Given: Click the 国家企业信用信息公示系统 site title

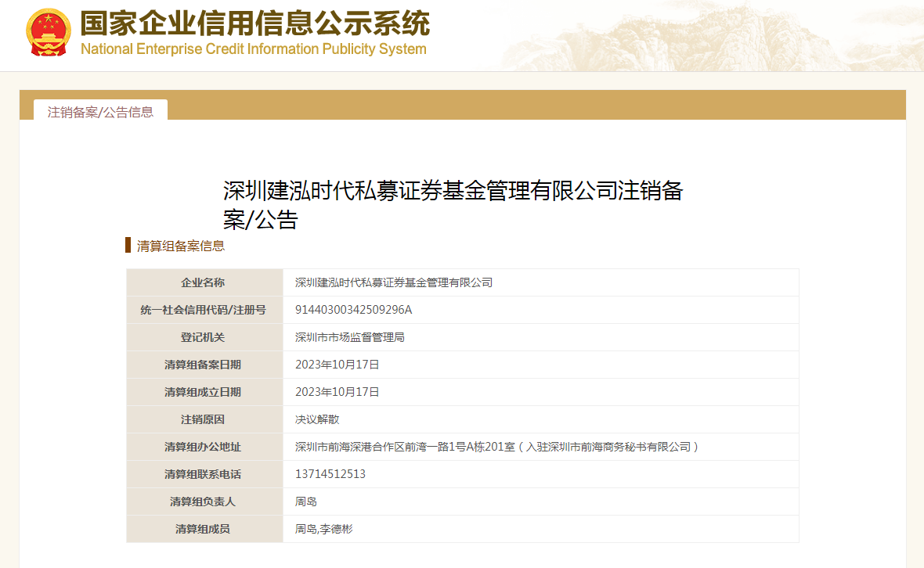Looking at the screenshot, I should pyautogui.click(x=255, y=23).
